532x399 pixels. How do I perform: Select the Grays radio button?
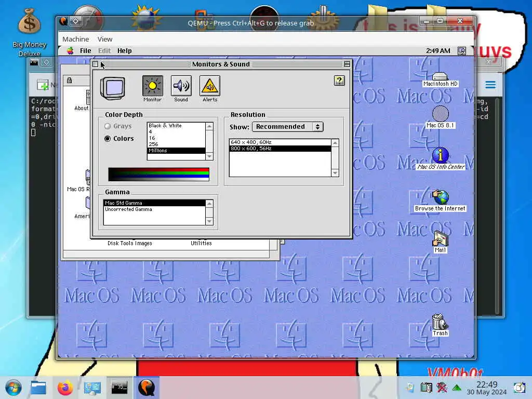point(108,126)
